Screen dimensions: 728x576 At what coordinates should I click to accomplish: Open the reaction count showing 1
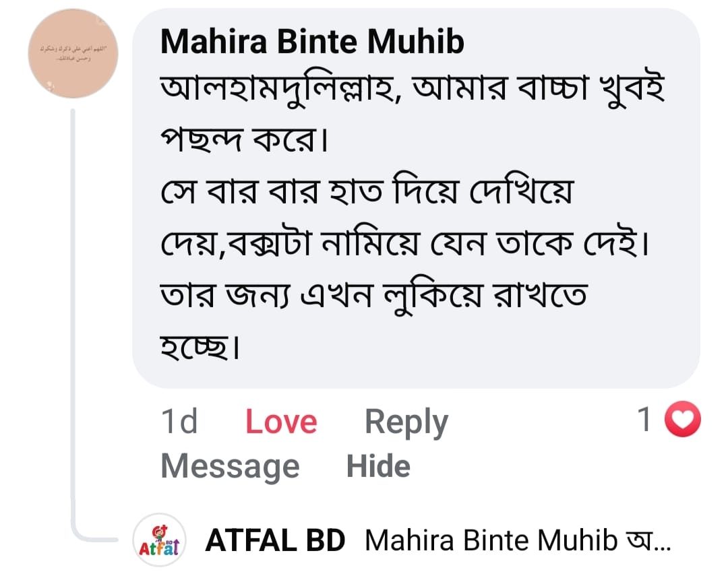click(644, 421)
